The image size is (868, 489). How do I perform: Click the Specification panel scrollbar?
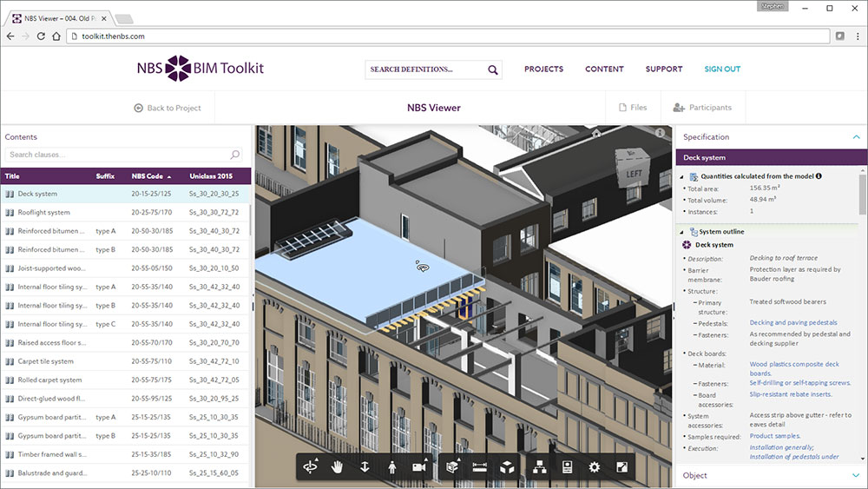[x=862, y=195]
